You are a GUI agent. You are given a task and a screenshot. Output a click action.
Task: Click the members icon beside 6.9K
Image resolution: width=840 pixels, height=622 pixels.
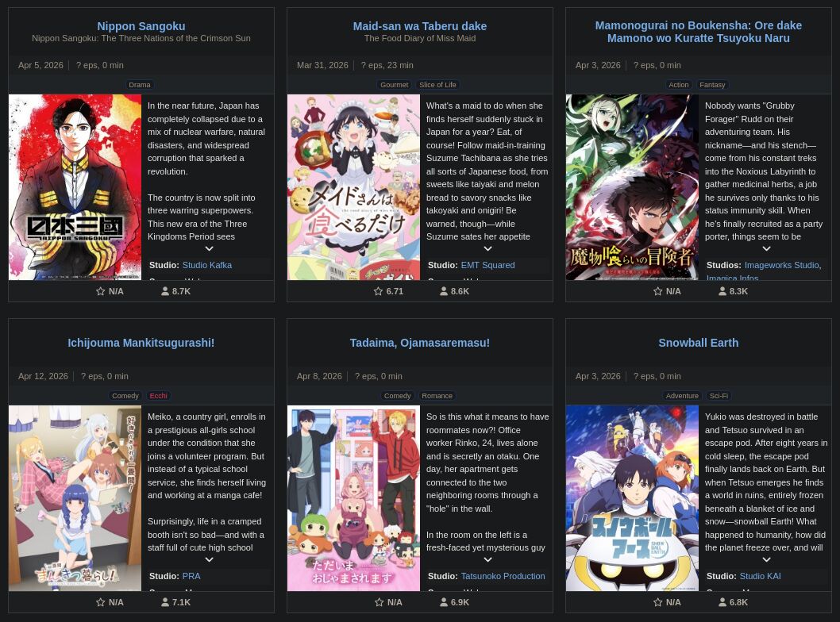pos(444,602)
